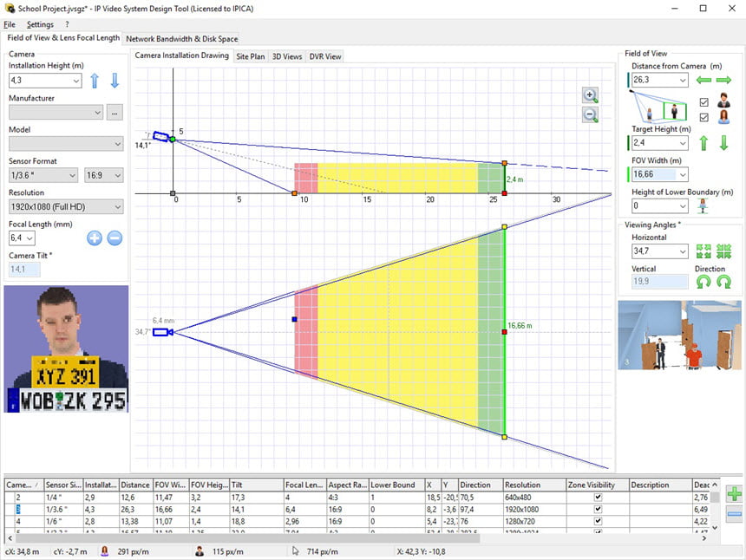Decrease distance from camera with the left arrow
746x560 pixels.
[703, 80]
